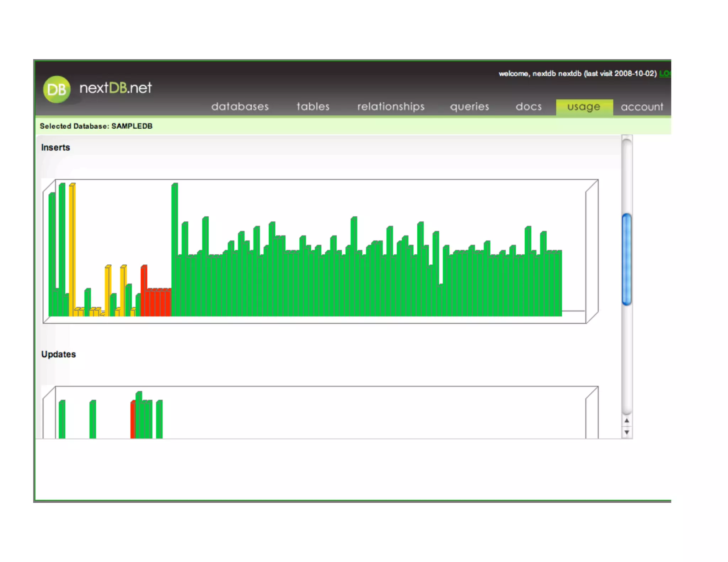Click the Inserts section heading
The width and height of the screenshot is (728, 562).
click(55, 147)
